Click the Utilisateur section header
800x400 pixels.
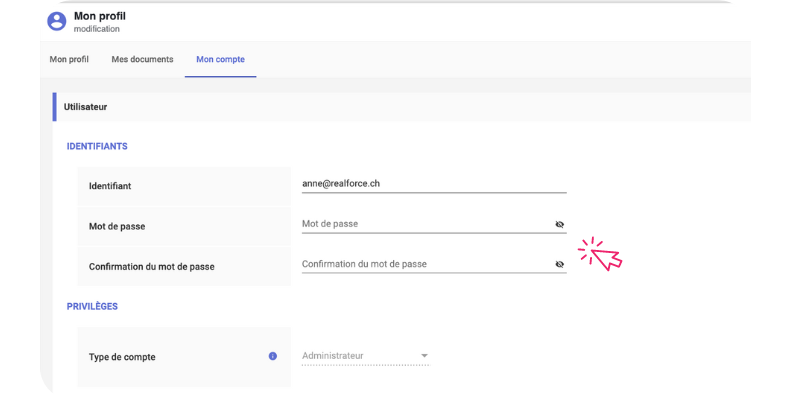coord(85,106)
